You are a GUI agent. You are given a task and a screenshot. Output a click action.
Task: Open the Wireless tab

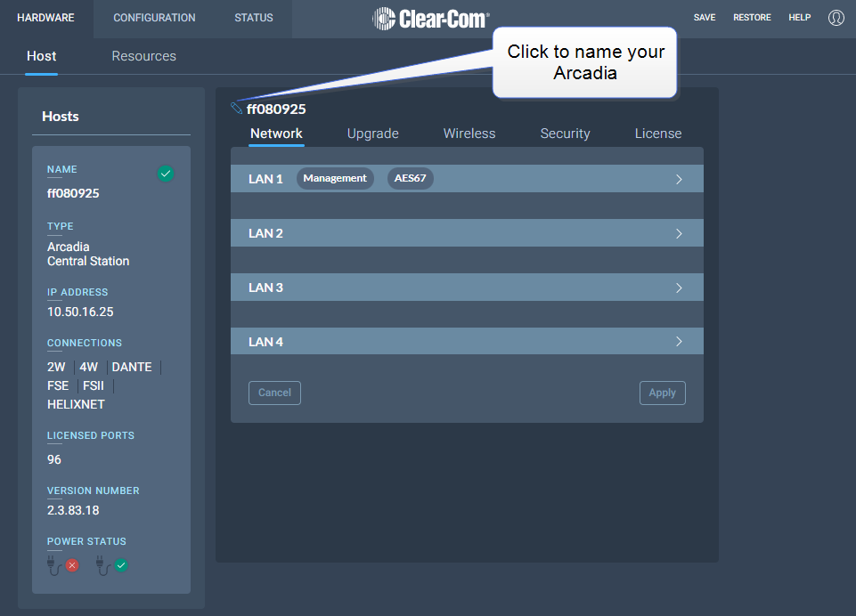pos(469,133)
